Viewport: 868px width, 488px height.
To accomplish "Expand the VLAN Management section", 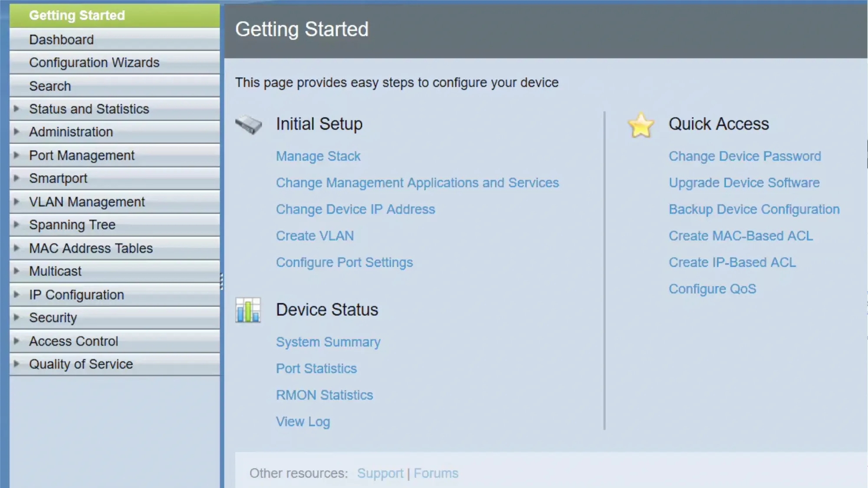I will [x=87, y=201].
